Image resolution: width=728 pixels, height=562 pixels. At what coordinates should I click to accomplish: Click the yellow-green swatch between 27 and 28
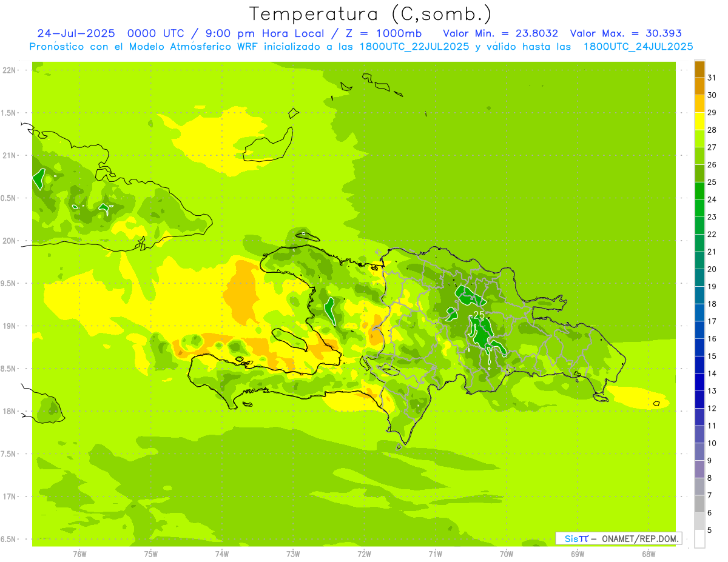pos(699,139)
